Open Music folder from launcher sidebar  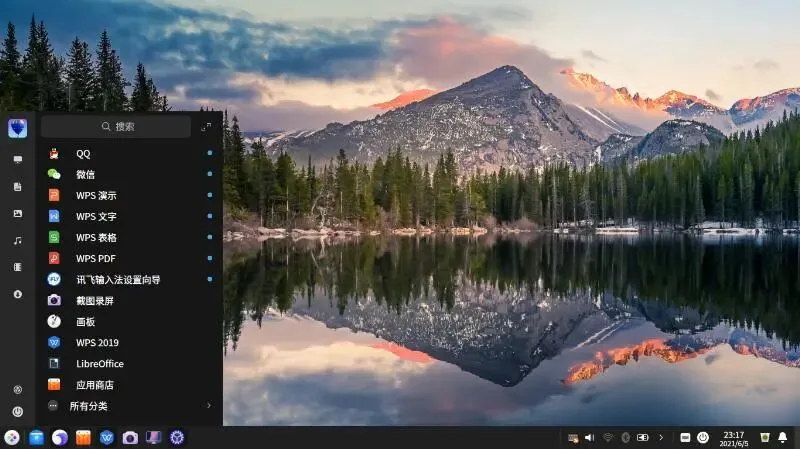pos(17,240)
